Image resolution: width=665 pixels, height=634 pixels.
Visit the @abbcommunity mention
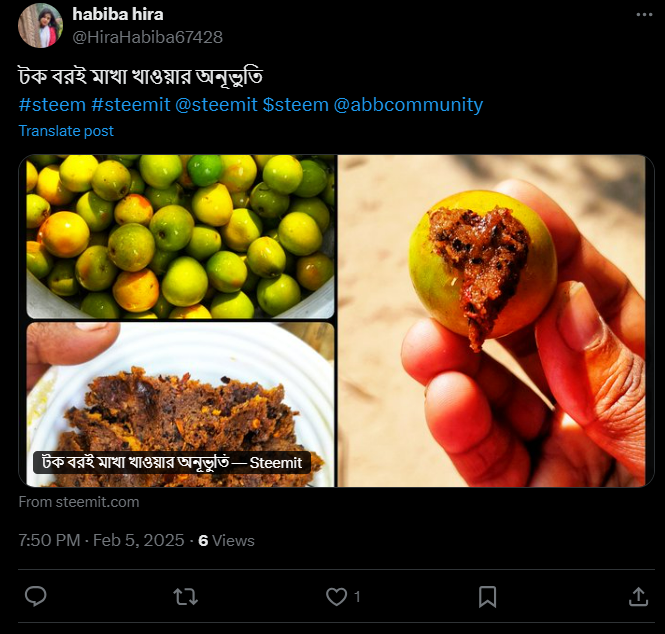[x=408, y=104]
